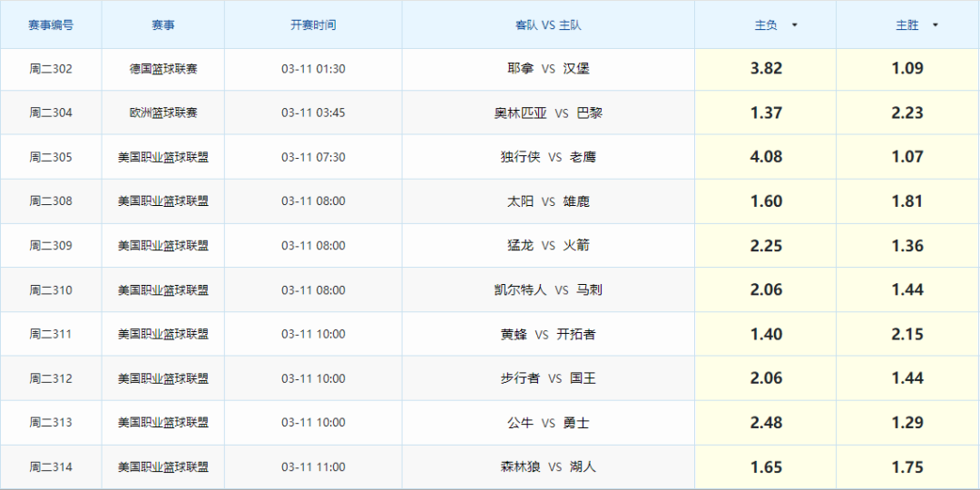Click start time 03-11 08:00 for 太阳 VS 雄鹿

[x=313, y=201]
